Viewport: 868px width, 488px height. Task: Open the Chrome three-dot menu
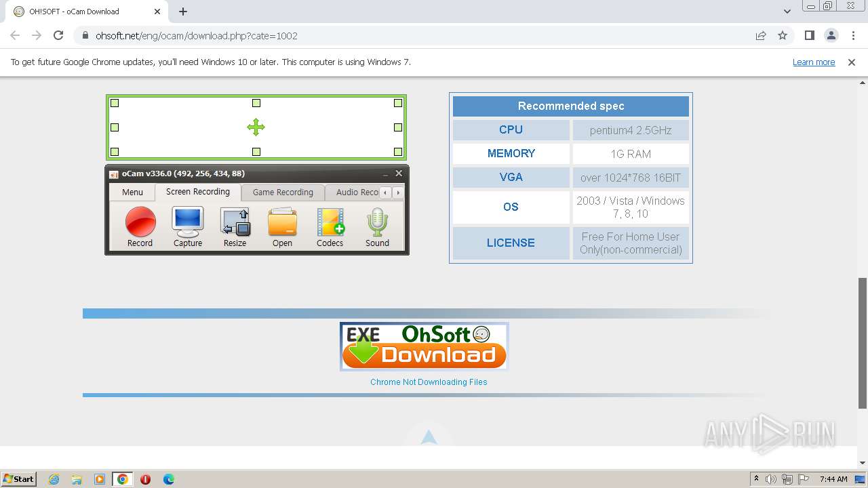(852, 36)
